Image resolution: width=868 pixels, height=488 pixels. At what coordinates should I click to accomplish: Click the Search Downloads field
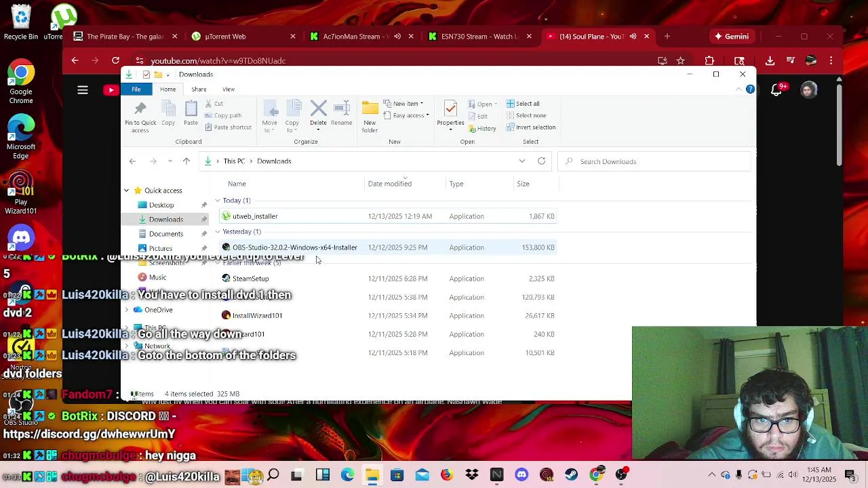point(654,161)
